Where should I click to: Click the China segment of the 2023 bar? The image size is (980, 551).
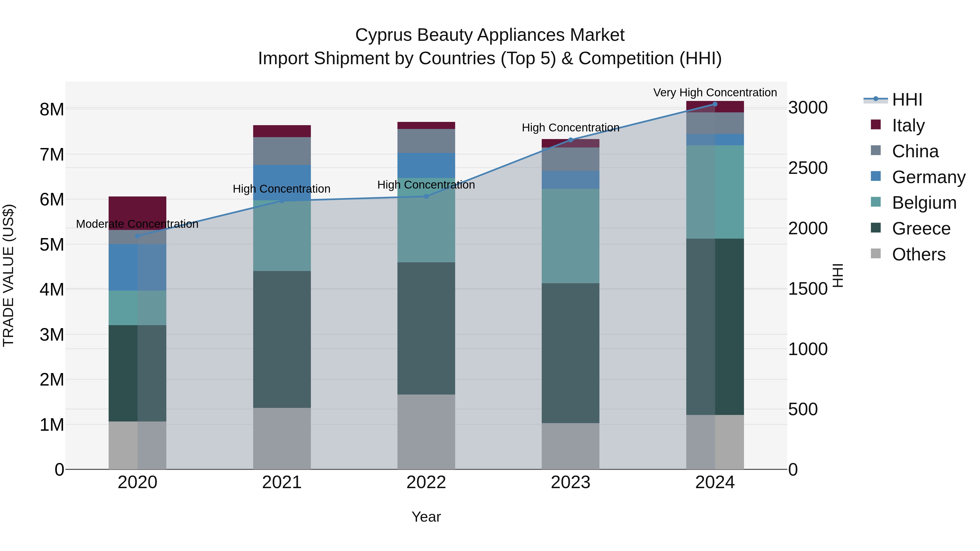[x=570, y=159]
